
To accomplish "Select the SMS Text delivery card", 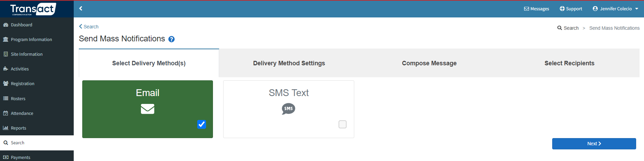I will point(289,109).
